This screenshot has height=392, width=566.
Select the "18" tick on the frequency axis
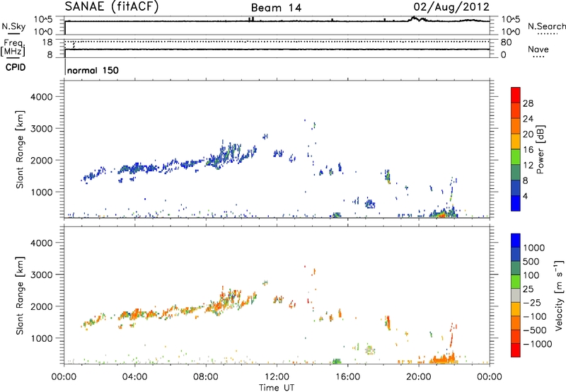(47, 42)
